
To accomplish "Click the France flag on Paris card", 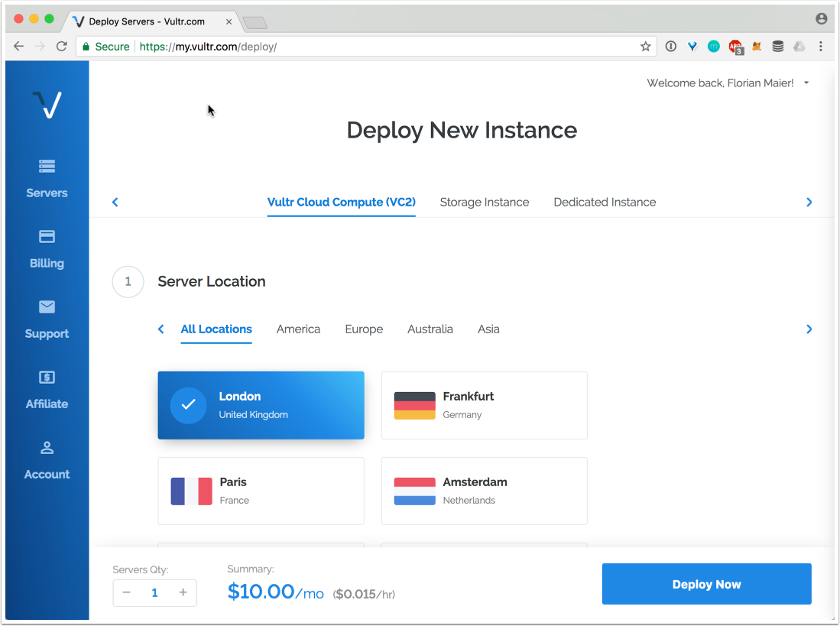I will [191, 491].
